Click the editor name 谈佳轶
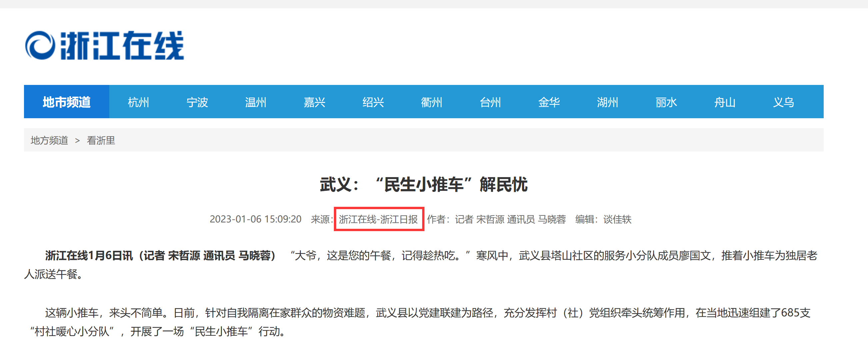 (617, 219)
